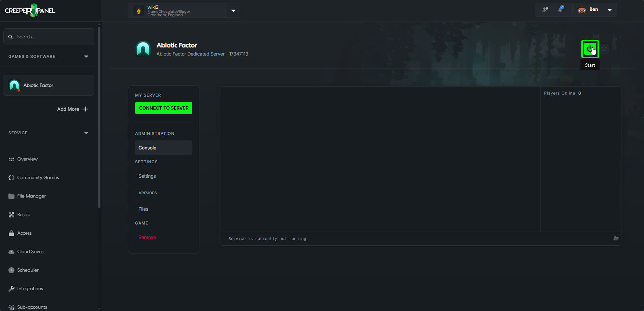Viewport: 644px width, 311px height.
Task: Open Cloud Saves link
Action: (30, 252)
